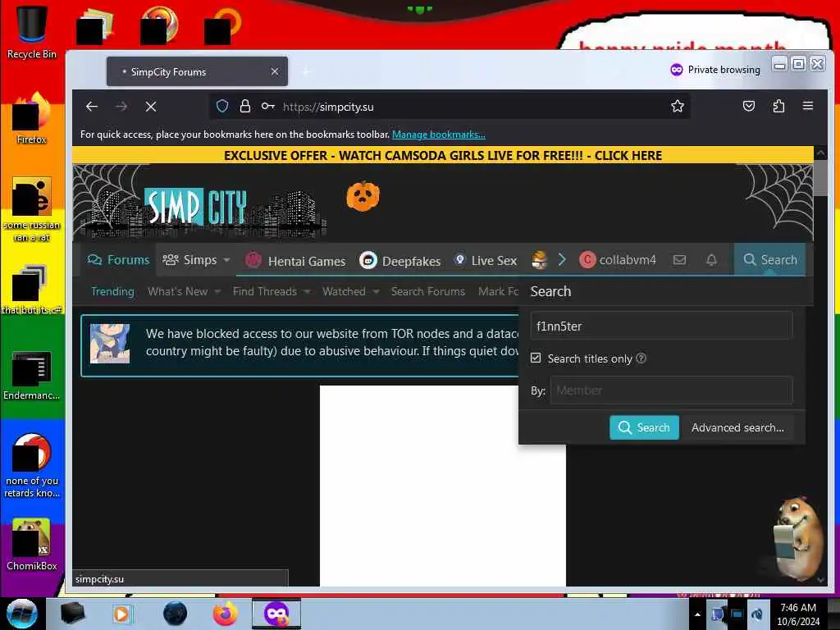The image size is (840, 630).
Task: Click the page vertical scrollbar thumb
Action: click(820, 178)
